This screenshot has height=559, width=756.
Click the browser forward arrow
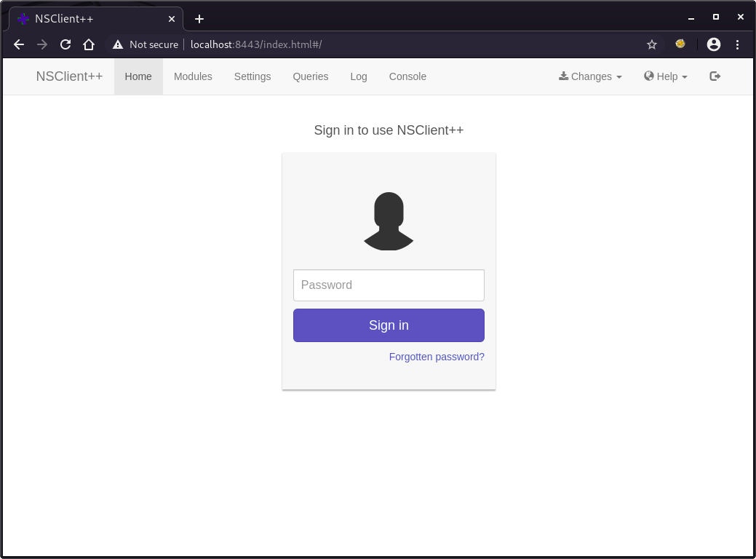pos(42,44)
